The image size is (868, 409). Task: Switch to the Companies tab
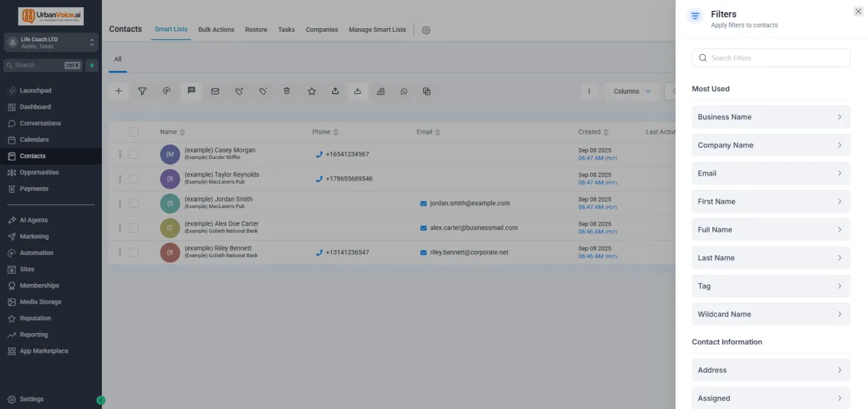(x=322, y=30)
